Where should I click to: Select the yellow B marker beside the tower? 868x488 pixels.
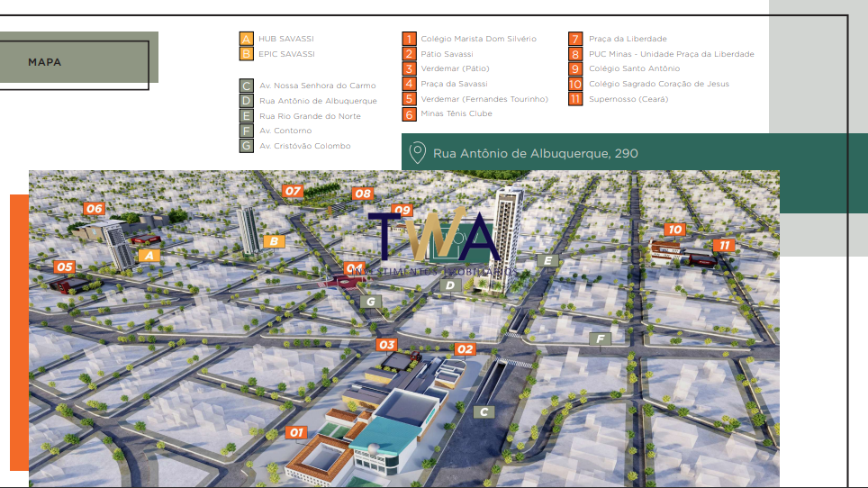275,241
